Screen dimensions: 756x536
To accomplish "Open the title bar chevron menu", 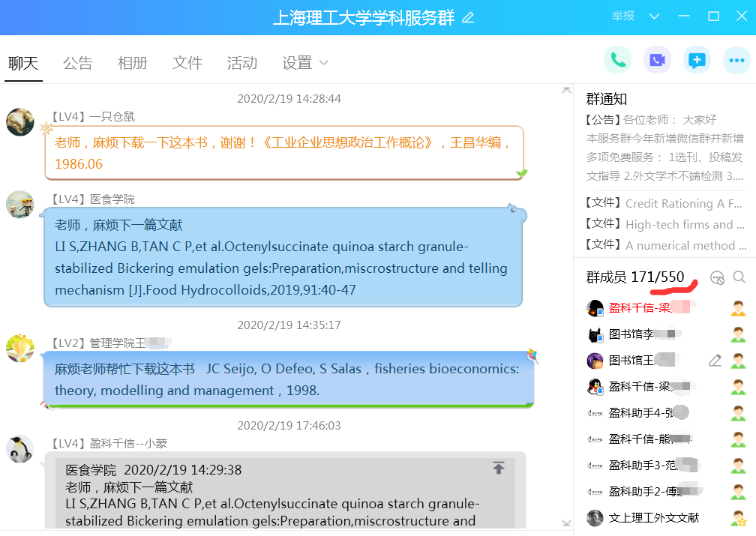I will point(654,16).
